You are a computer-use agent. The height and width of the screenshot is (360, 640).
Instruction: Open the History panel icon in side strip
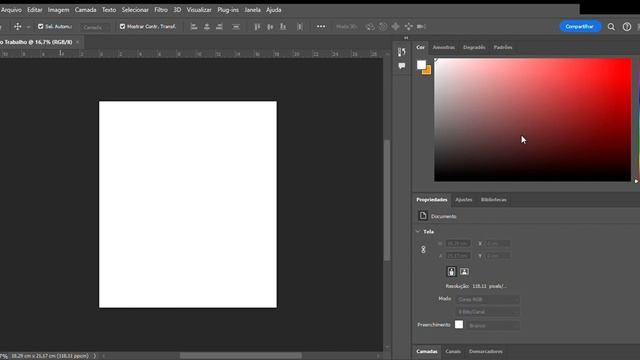coord(402,52)
